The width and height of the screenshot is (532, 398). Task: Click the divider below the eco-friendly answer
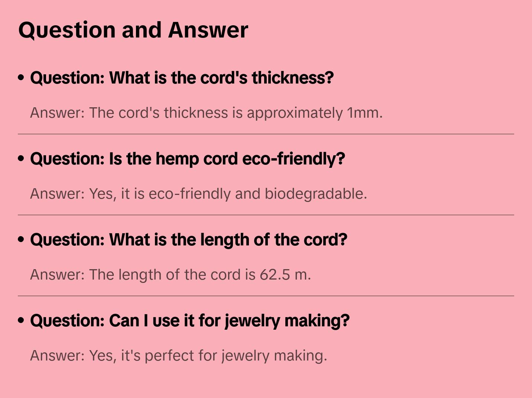tap(266, 215)
